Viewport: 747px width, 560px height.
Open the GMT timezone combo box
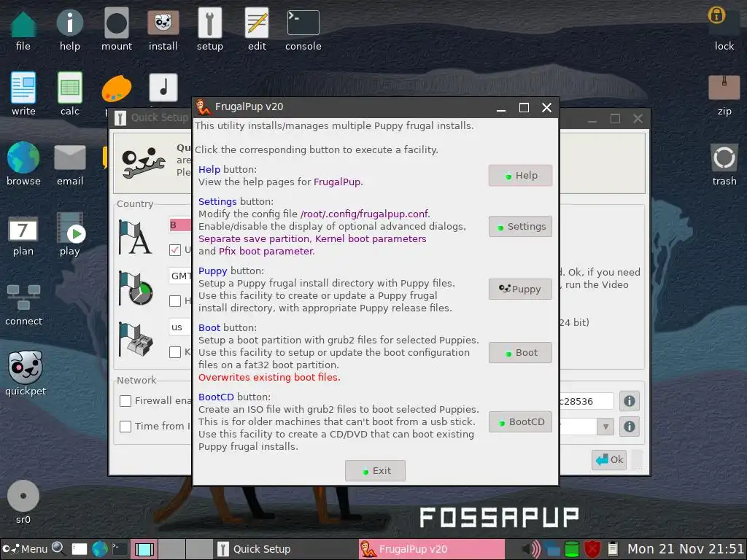click(181, 276)
